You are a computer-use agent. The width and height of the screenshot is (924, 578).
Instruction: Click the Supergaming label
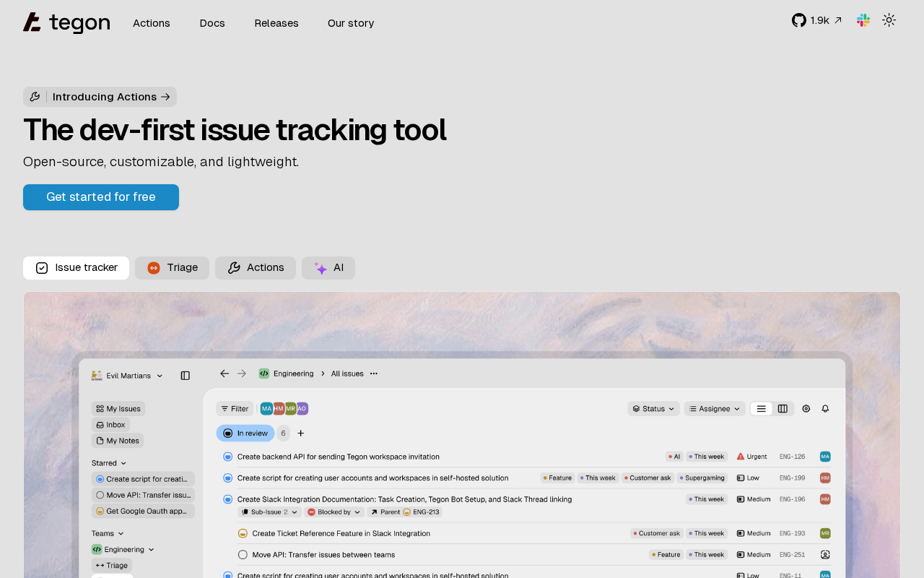tap(702, 478)
